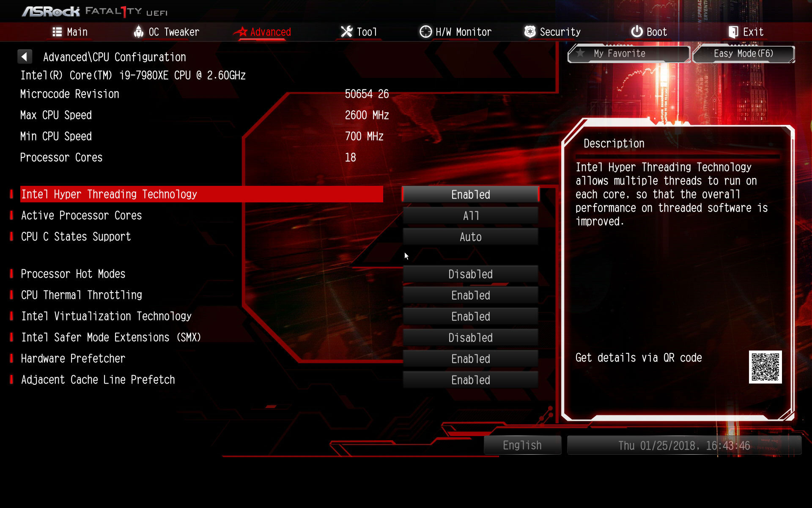
Task: Expand CPU C States Support dropdown
Action: click(x=470, y=237)
